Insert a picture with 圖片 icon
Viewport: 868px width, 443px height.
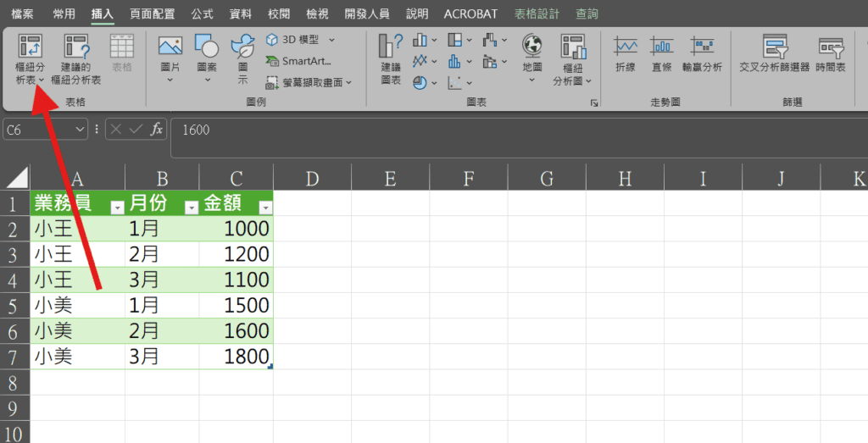[x=170, y=49]
